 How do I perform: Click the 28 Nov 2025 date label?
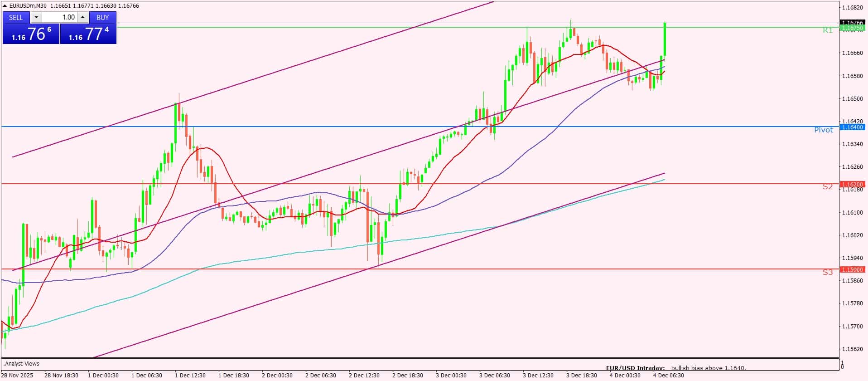[18, 376]
